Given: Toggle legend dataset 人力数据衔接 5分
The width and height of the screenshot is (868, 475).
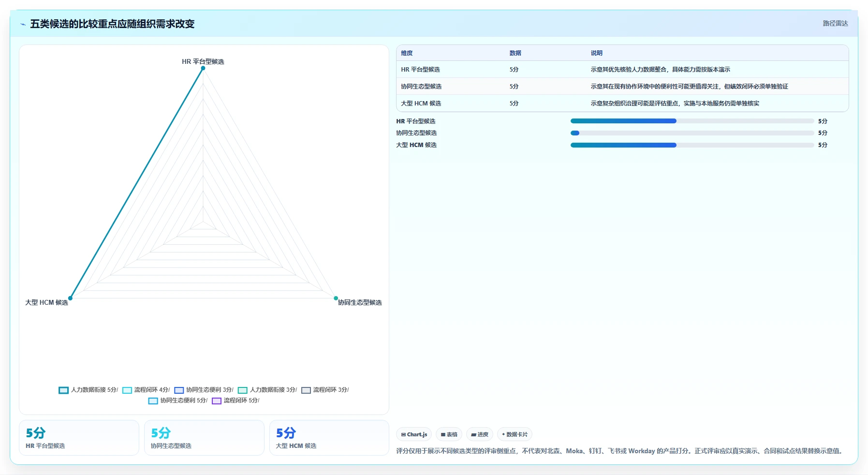Looking at the screenshot, I should pyautogui.click(x=88, y=390).
